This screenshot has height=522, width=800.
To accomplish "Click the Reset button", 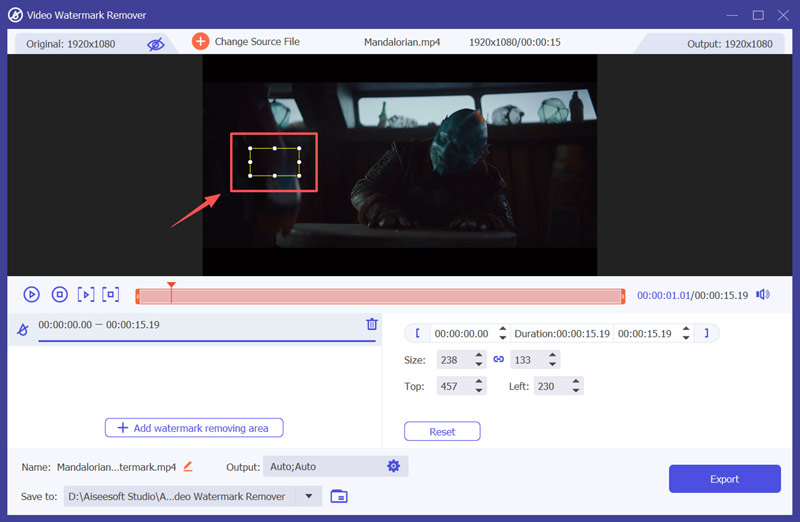I will [x=442, y=431].
